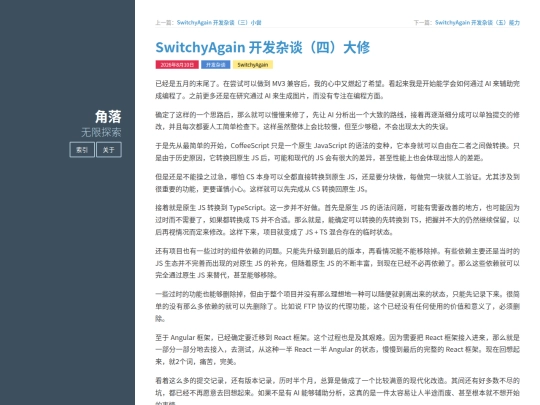Screen dimensions: 540x405
Task: Open the 索引 index button in sidebar
Action: point(82,150)
